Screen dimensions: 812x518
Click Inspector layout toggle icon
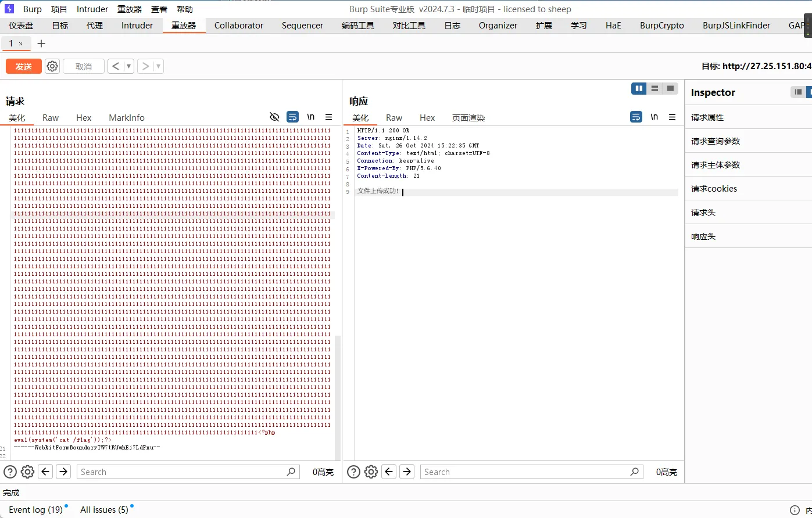799,92
